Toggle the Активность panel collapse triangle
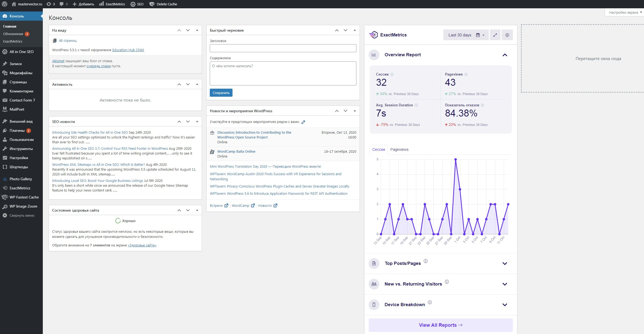This screenshot has width=644, height=334. pyautogui.click(x=197, y=84)
